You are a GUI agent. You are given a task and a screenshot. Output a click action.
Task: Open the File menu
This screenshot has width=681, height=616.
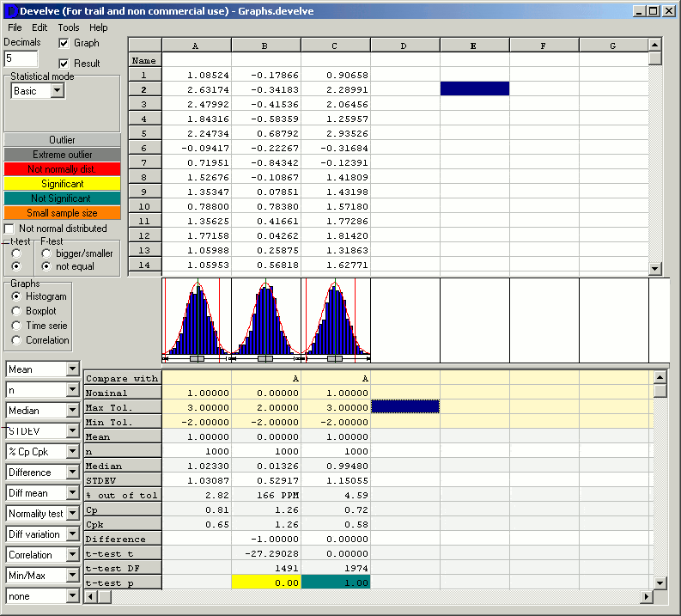pos(15,27)
